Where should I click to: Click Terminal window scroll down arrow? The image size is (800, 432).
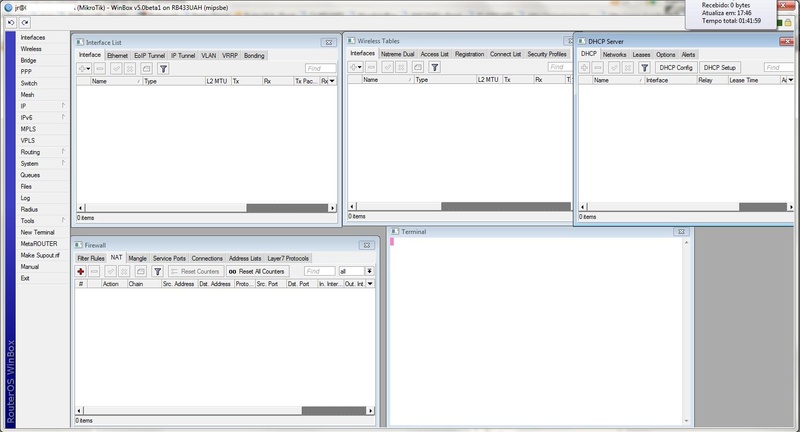point(686,421)
